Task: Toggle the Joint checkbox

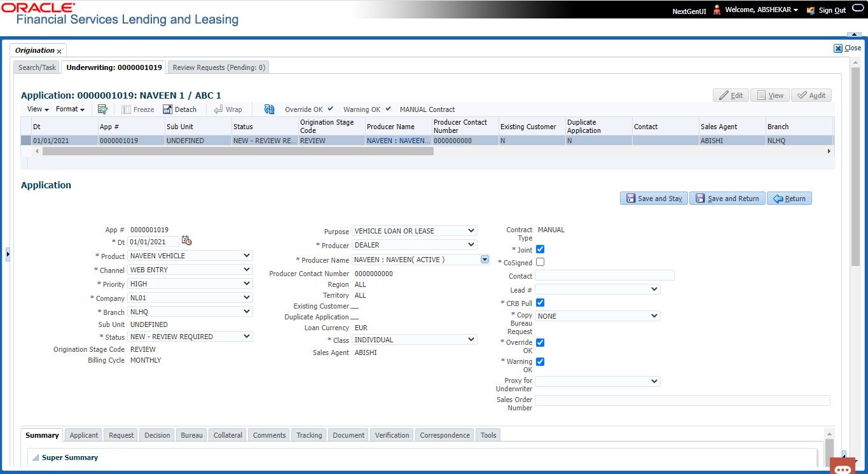Action: [x=541, y=249]
